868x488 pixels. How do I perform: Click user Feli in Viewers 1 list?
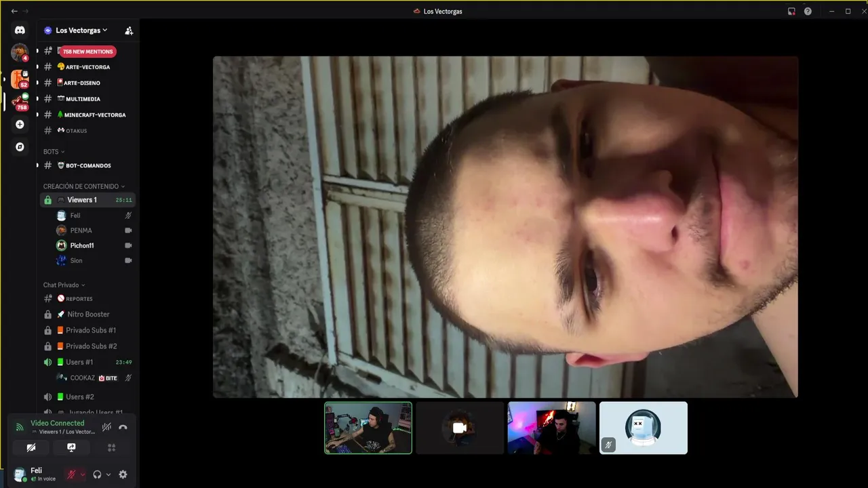coord(75,216)
